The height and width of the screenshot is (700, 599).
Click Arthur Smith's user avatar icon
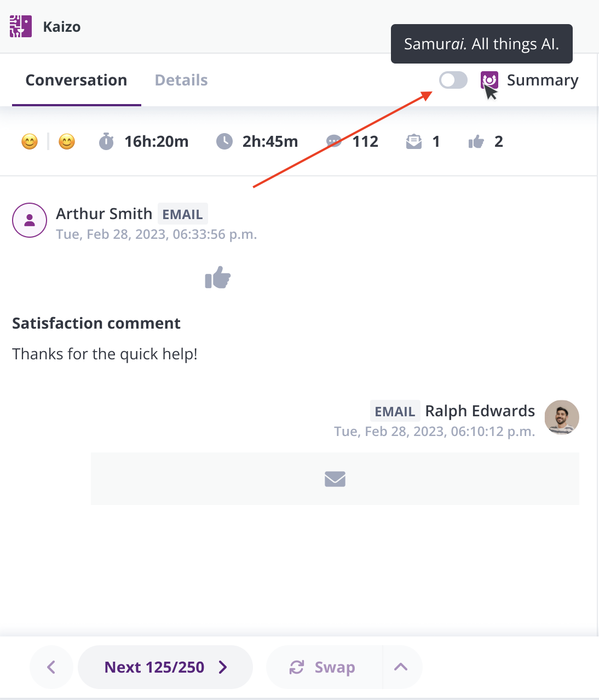tap(30, 220)
